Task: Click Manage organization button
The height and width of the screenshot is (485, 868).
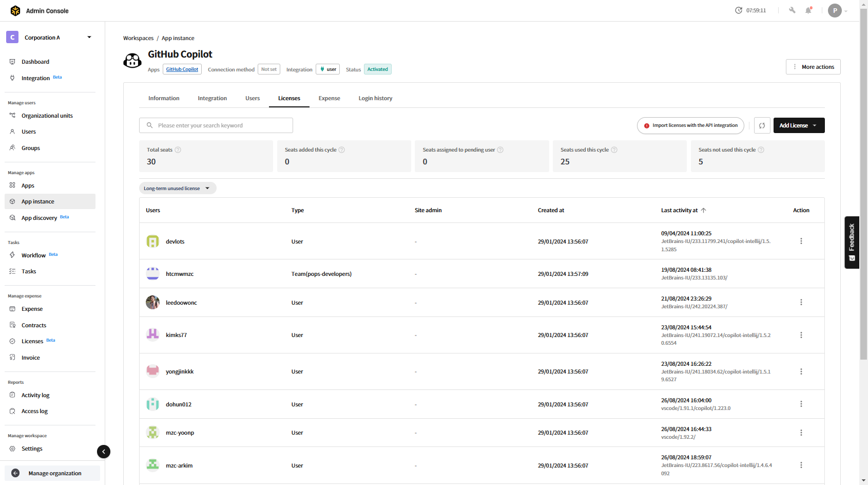Action: click(52, 473)
